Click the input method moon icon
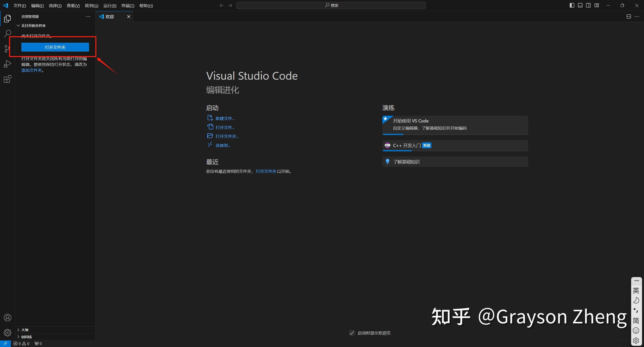 (636, 300)
